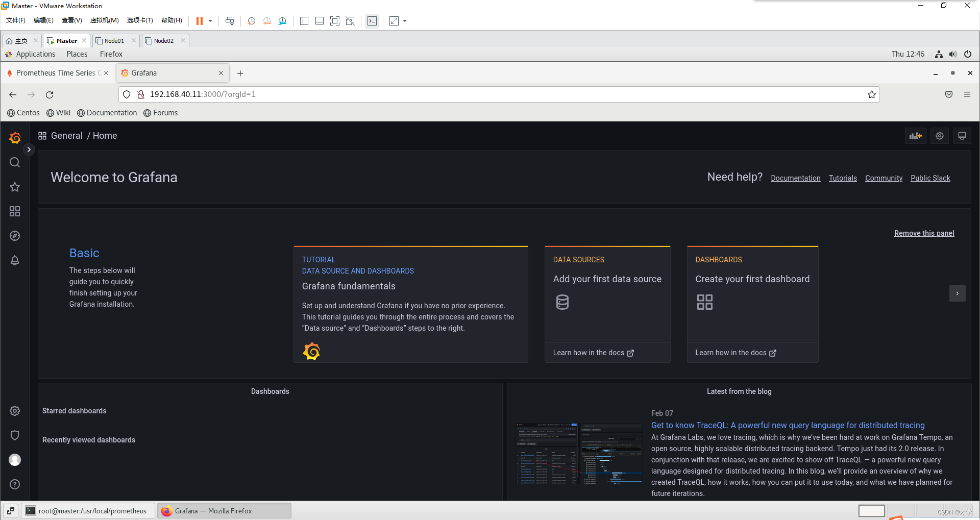Click the database icon under Add your first data source
980x520 pixels.
pyautogui.click(x=562, y=302)
